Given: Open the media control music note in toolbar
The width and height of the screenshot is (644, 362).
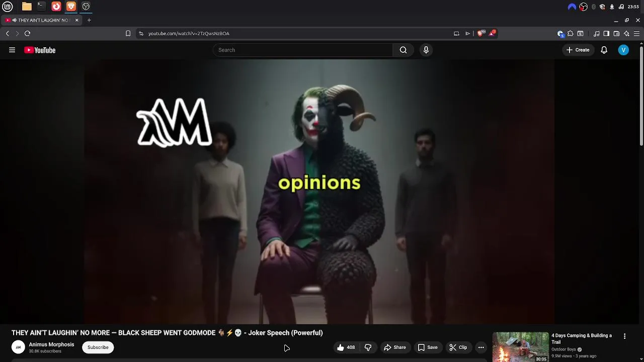Looking at the screenshot, I should tap(597, 34).
